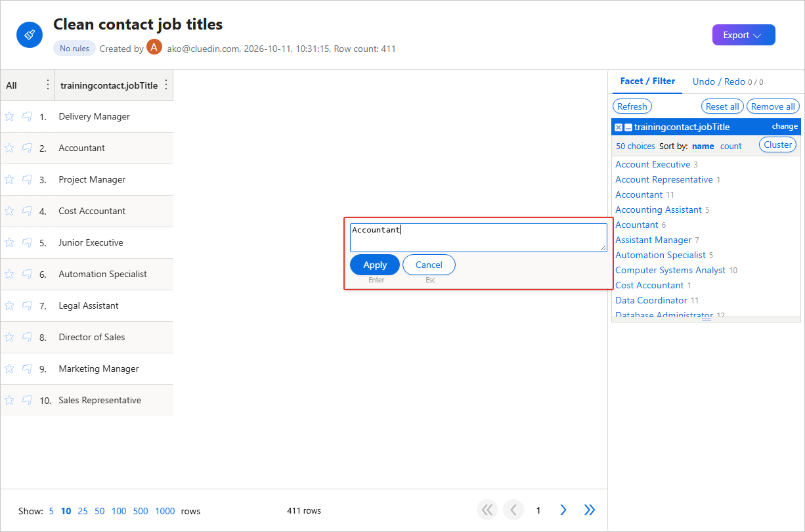The height and width of the screenshot is (532, 805).
Task: Flag the Marketing Manager row
Action: [27, 368]
